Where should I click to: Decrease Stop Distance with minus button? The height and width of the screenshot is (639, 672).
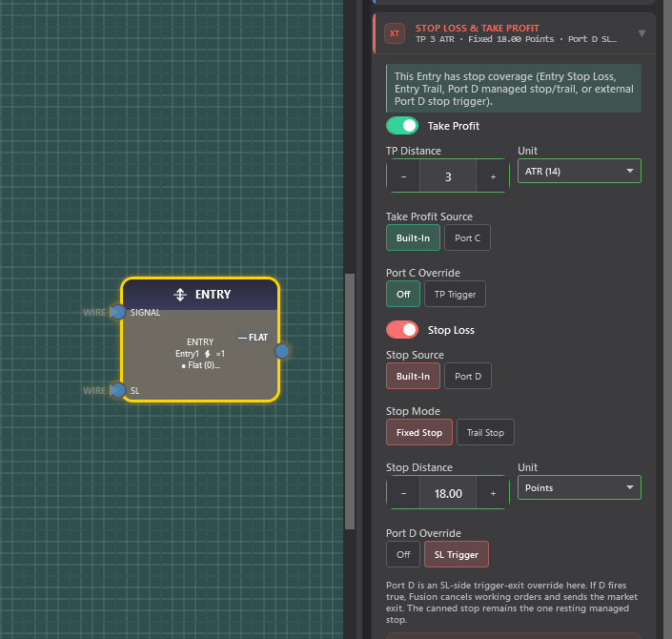point(403,493)
